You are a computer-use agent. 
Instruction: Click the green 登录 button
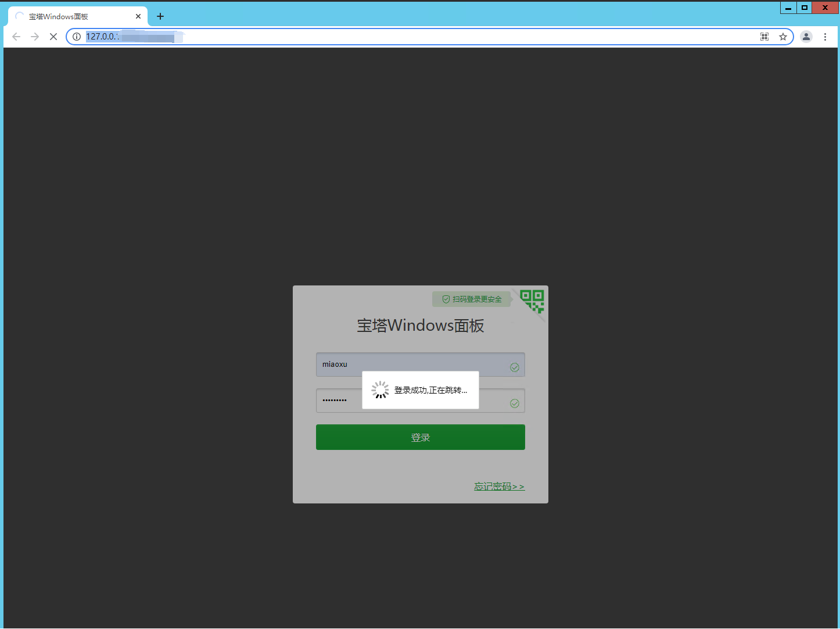[421, 437]
